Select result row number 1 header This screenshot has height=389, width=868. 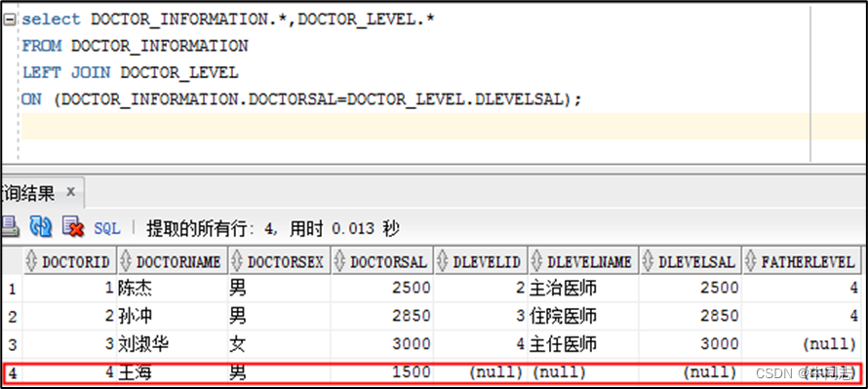click(12, 289)
